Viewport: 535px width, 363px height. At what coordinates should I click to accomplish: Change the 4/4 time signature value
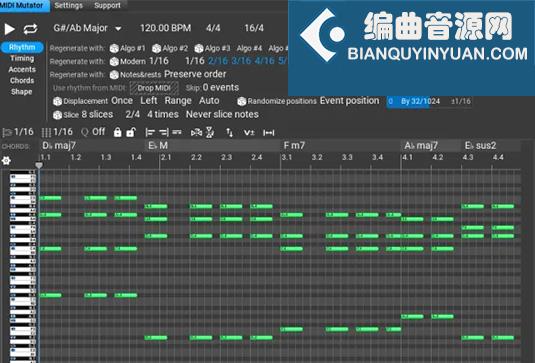pyautogui.click(x=213, y=28)
